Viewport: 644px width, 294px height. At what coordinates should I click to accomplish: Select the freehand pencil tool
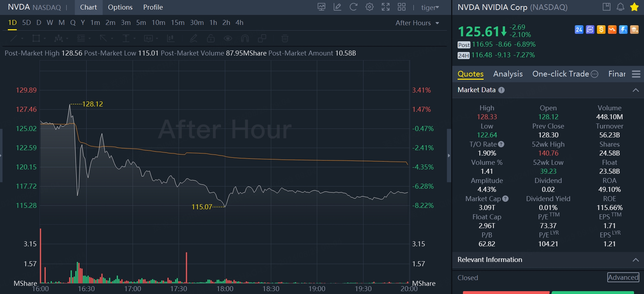tap(194, 38)
